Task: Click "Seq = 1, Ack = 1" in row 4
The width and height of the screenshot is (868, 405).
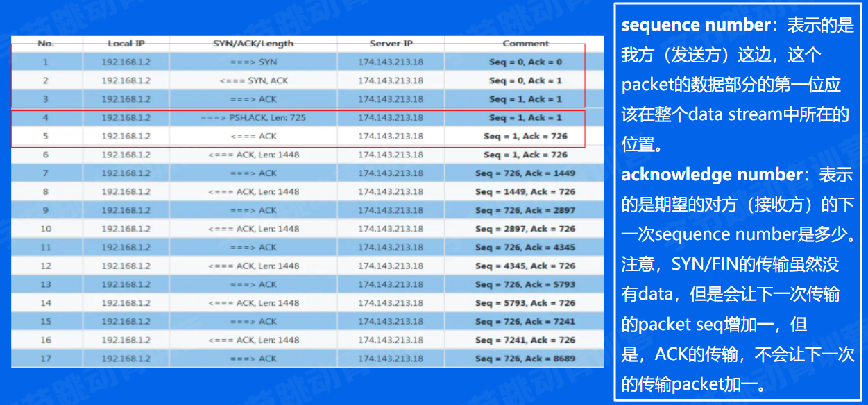Action: [x=525, y=118]
